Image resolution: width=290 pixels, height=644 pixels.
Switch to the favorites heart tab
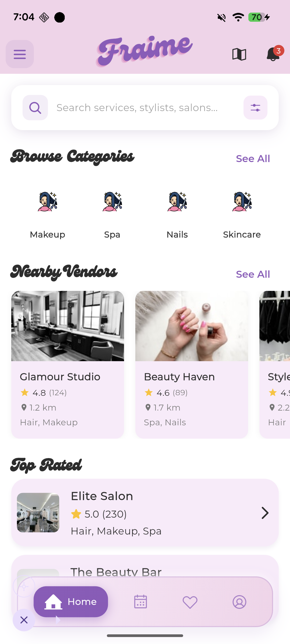190,602
